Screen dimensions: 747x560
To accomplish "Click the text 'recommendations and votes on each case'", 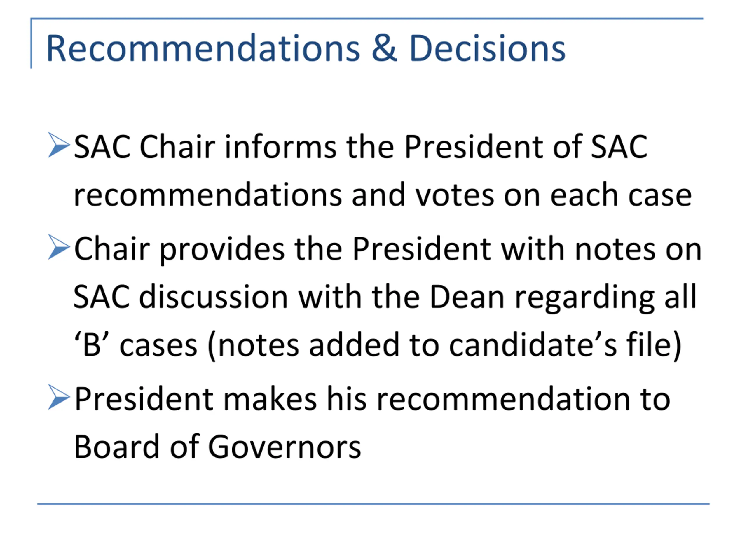I will point(383,195).
